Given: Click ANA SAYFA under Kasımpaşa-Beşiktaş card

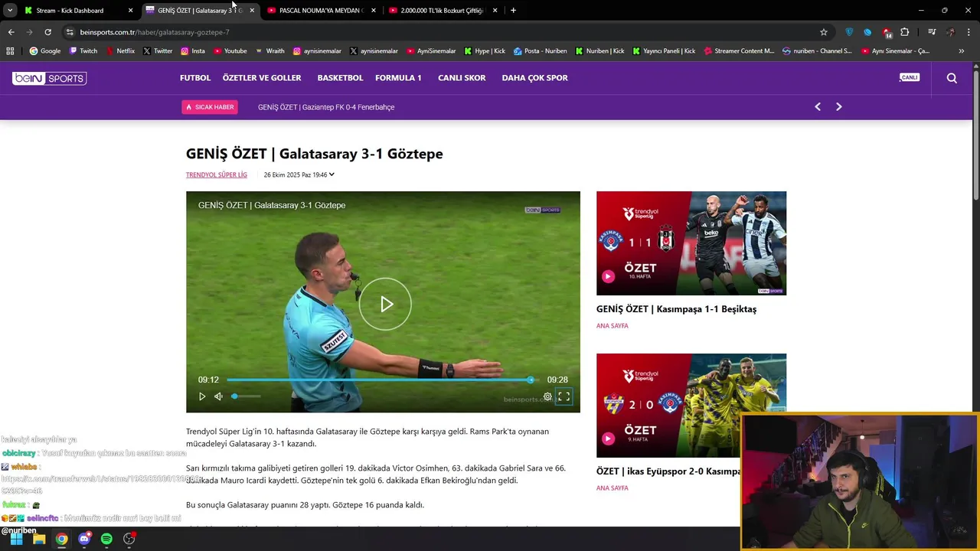Looking at the screenshot, I should [x=612, y=326].
